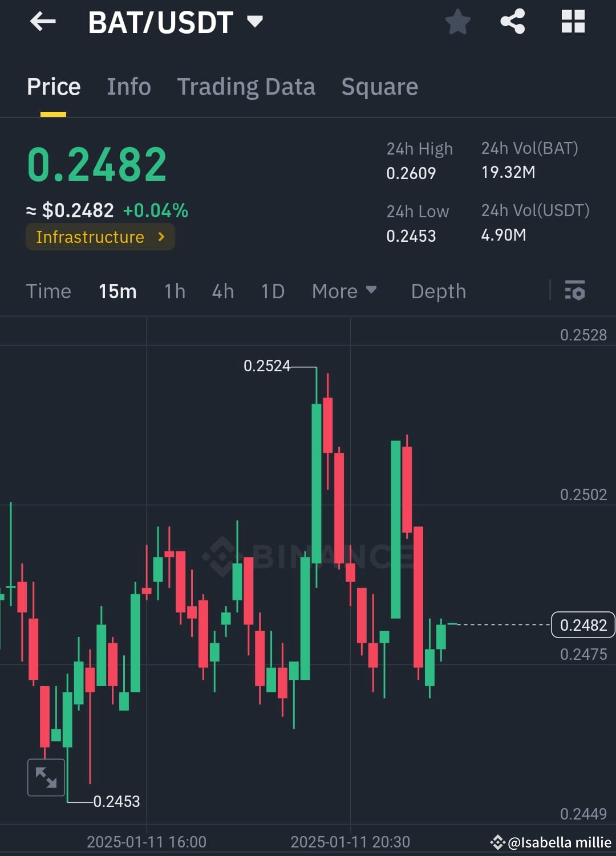The image size is (616, 856).
Task: Select the 1h chart interval
Action: point(175,291)
